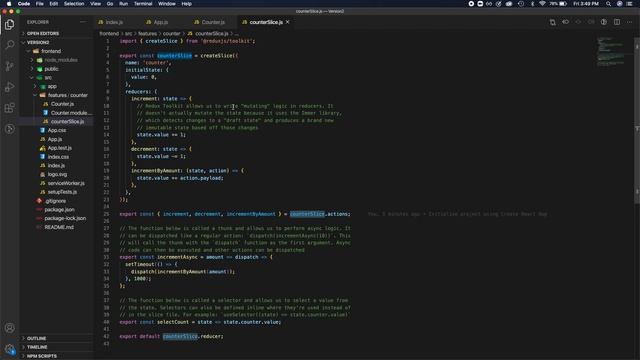Open the Run and Debug view
This screenshot has height=360, width=640.
click(9, 87)
